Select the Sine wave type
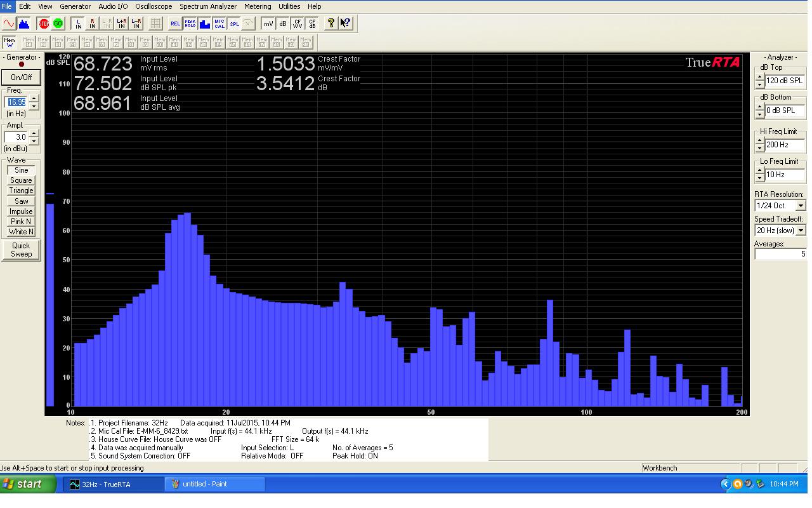 click(21, 170)
